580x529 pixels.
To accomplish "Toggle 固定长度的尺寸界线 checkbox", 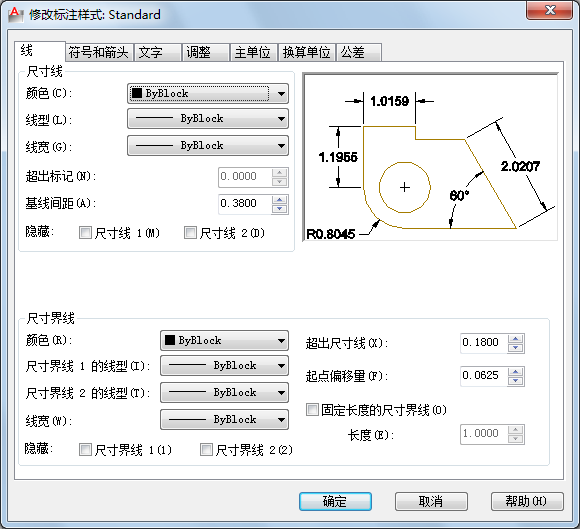I will click(312, 410).
